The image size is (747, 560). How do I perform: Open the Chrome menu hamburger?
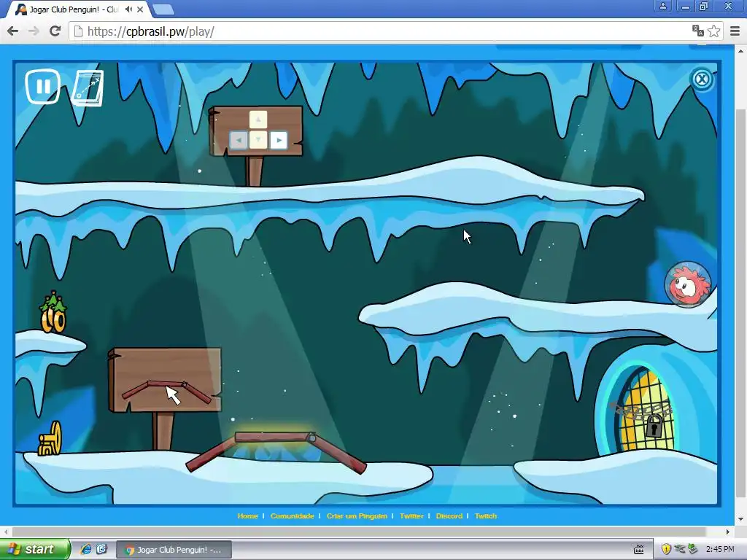[x=735, y=31]
